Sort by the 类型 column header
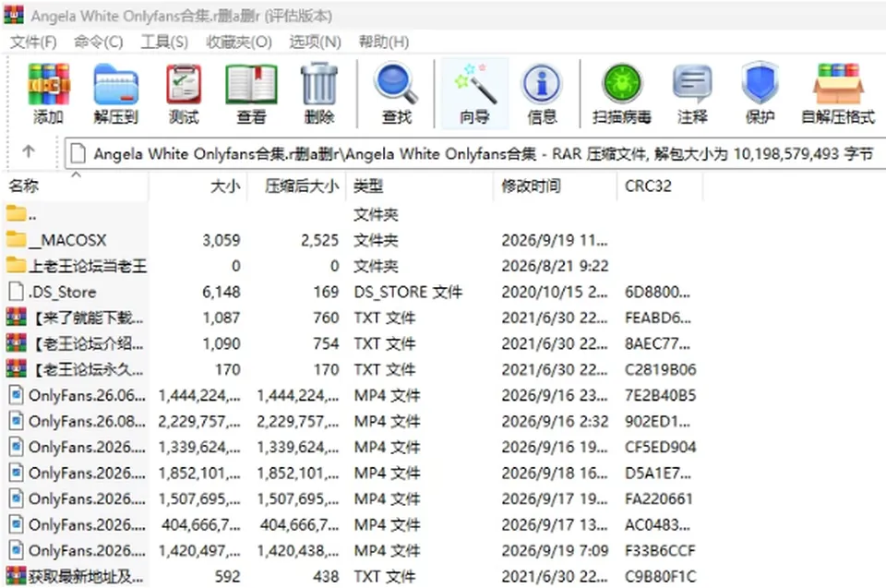Viewport: 886px width, 588px height. point(420,186)
